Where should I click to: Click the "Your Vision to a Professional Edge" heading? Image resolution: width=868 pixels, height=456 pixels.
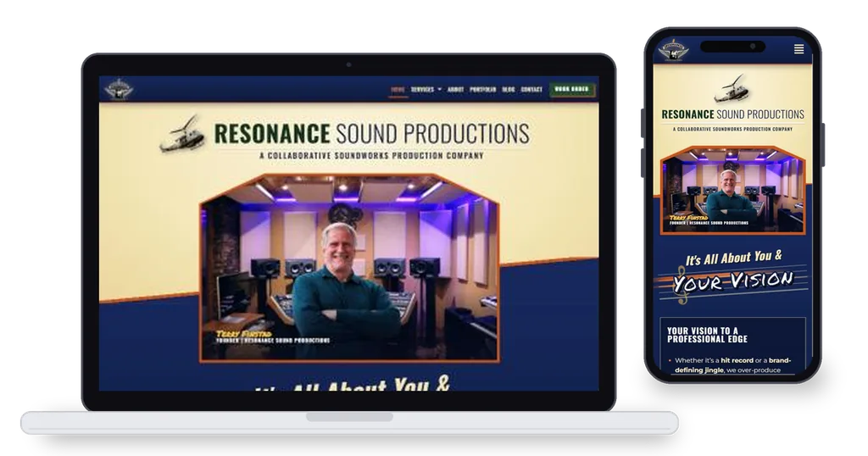click(x=707, y=335)
